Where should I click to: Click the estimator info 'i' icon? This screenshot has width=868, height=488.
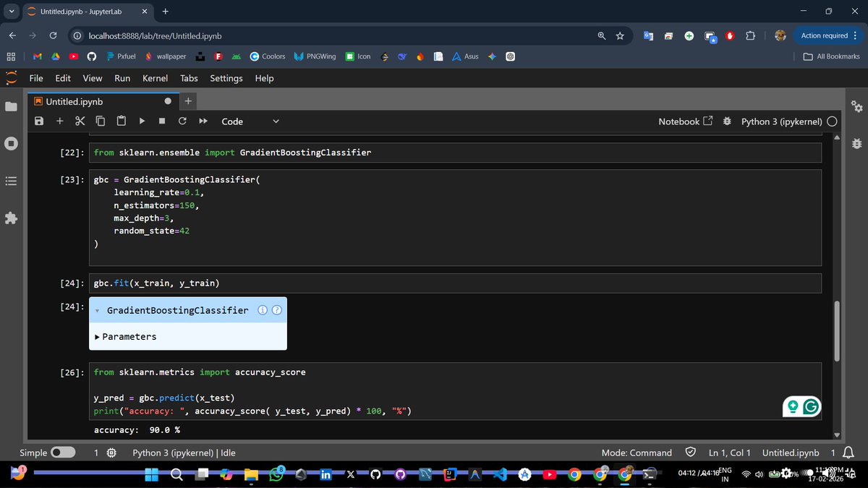[x=263, y=310]
